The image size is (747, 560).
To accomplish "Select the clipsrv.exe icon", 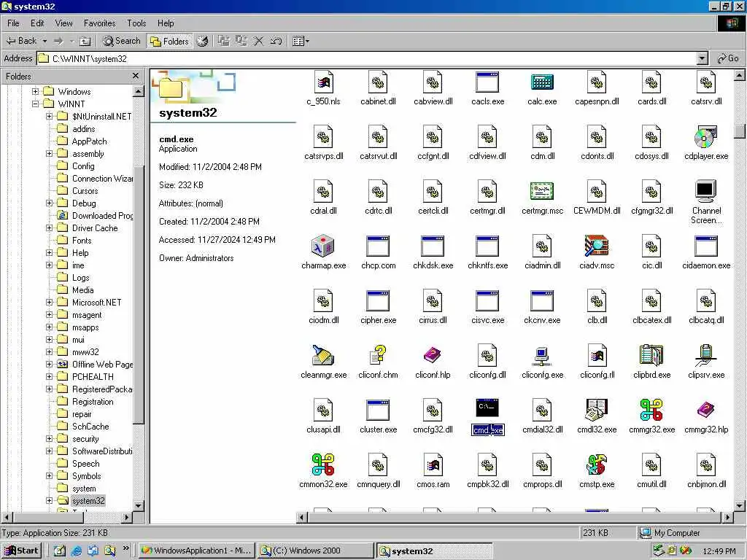I will [706, 355].
